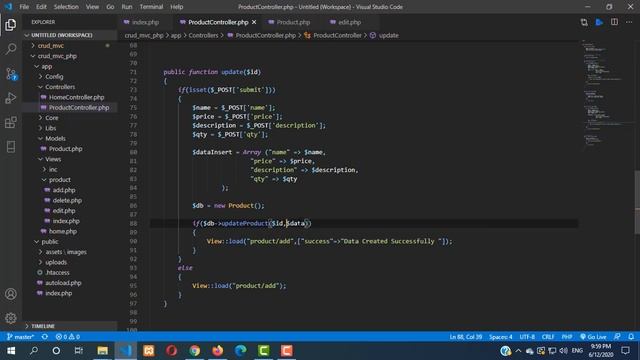Open the Search view in activity bar

pyautogui.click(x=11, y=49)
